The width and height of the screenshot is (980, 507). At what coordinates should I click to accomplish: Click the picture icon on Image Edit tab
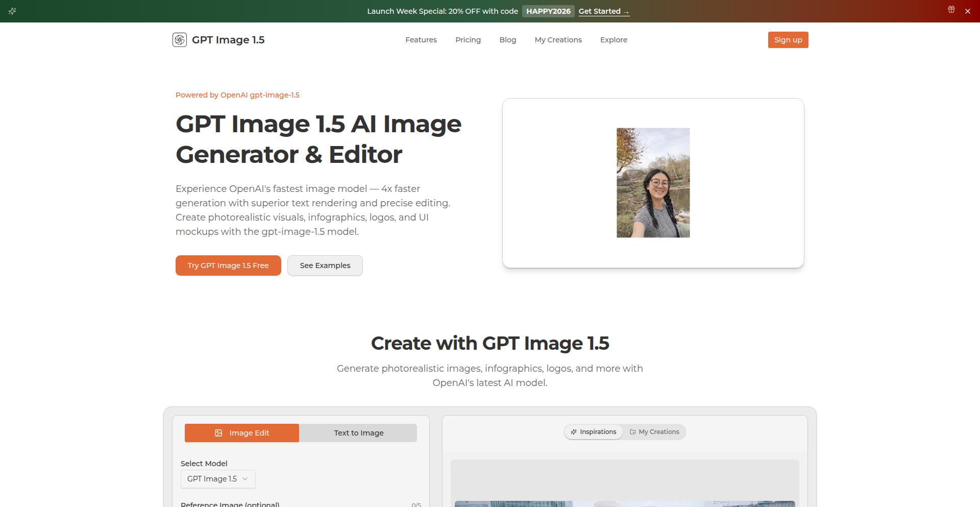point(218,433)
